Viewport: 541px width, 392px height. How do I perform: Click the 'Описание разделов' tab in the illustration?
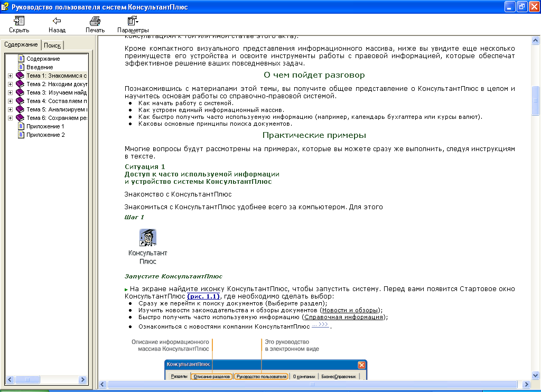point(211,377)
